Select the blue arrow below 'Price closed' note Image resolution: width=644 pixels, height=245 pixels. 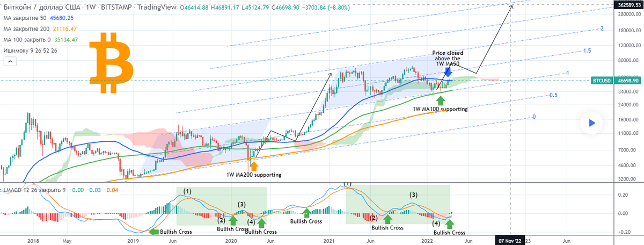[x=448, y=73]
